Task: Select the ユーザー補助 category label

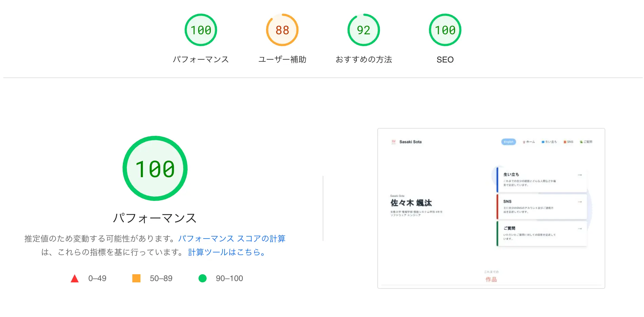Action: tap(282, 59)
